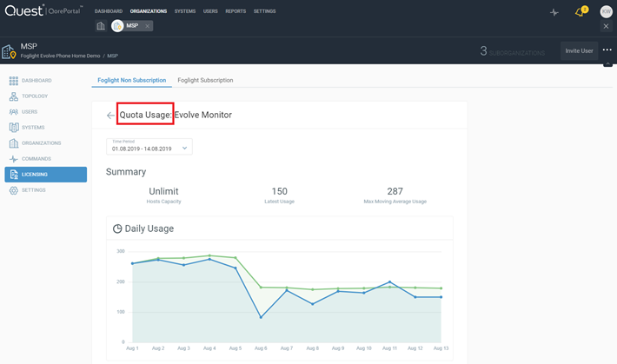
Task: Open sidebar Settings item
Action: point(34,190)
